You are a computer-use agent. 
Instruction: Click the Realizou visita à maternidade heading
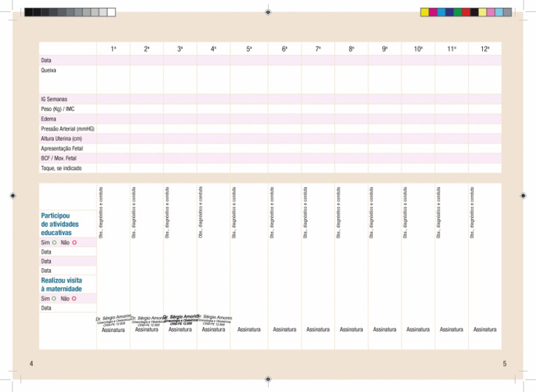[61, 285]
